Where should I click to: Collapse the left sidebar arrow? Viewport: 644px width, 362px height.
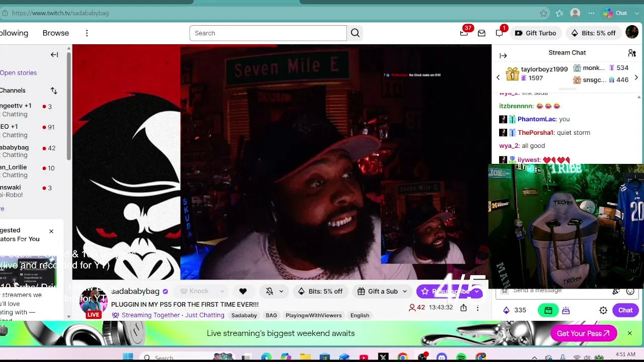click(54, 55)
